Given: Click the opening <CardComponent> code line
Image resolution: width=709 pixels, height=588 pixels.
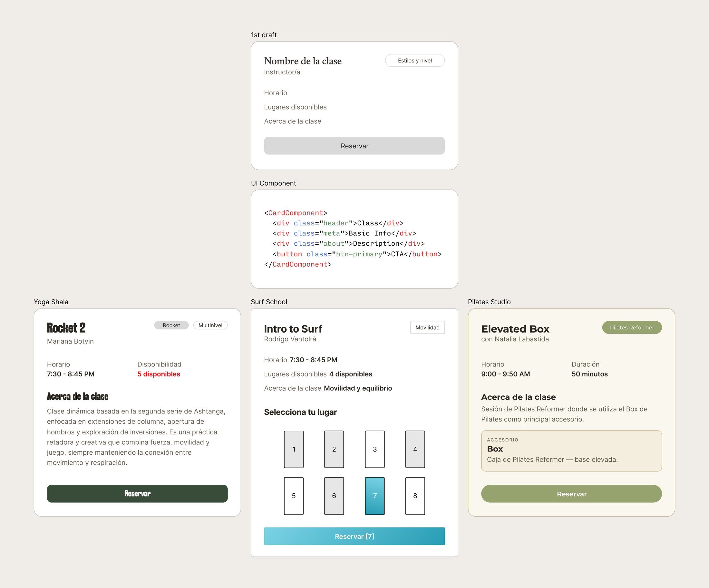Looking at the screenshot, I should (296, 213).
